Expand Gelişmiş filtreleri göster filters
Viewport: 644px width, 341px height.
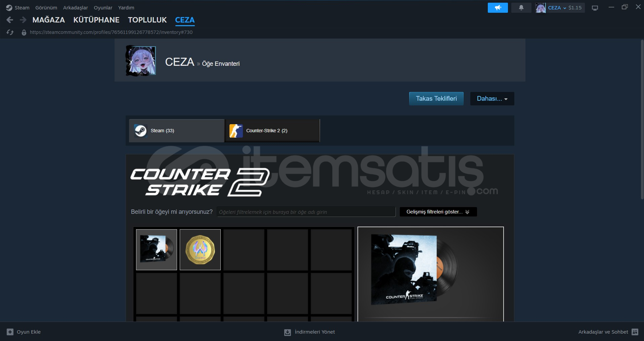pyautogui.click(x=438, y=212)
